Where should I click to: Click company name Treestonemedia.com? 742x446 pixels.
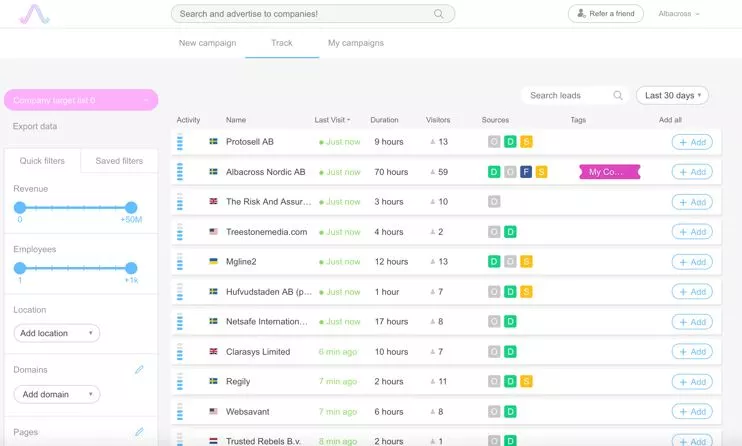[x=266, y=232]
